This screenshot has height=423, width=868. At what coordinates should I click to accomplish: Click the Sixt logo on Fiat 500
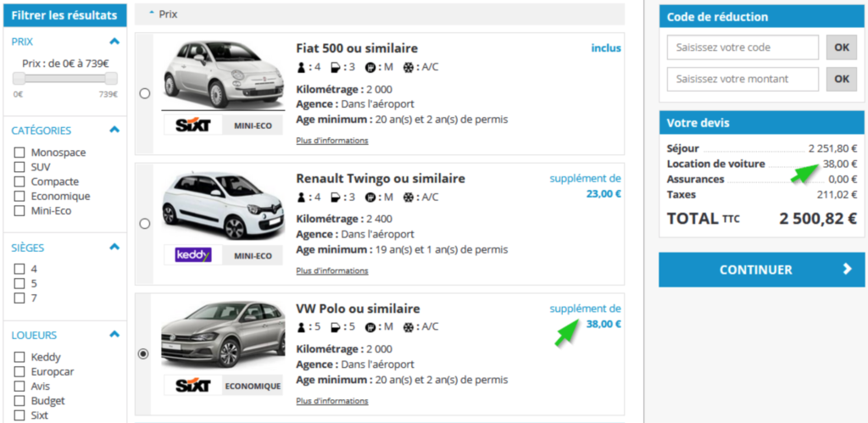(x=192, y=125)
